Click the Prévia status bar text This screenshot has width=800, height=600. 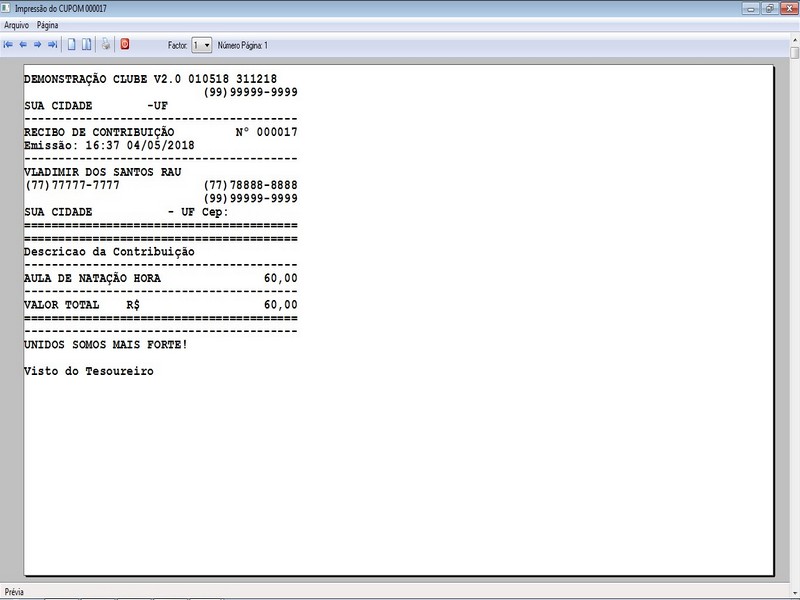pos(15,592)
